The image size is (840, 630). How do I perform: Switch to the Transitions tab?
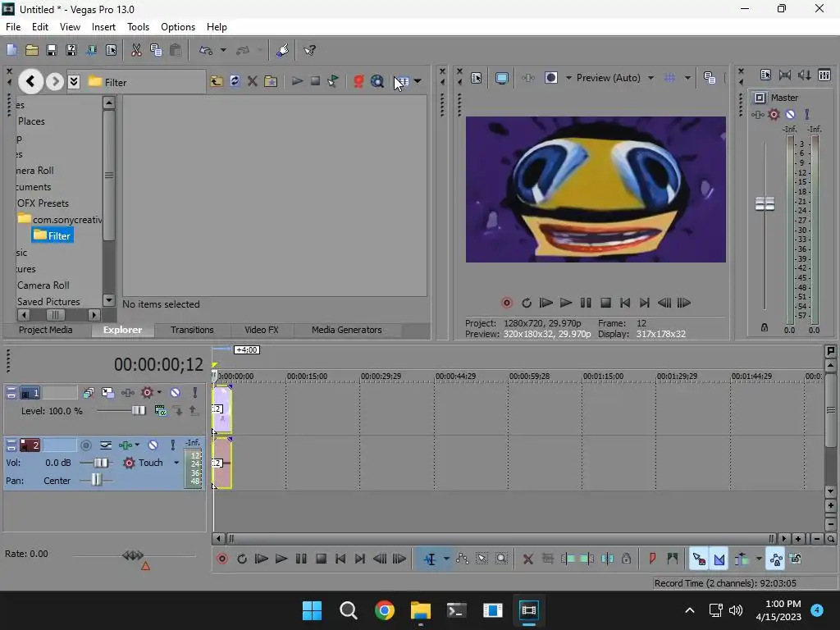192,330
